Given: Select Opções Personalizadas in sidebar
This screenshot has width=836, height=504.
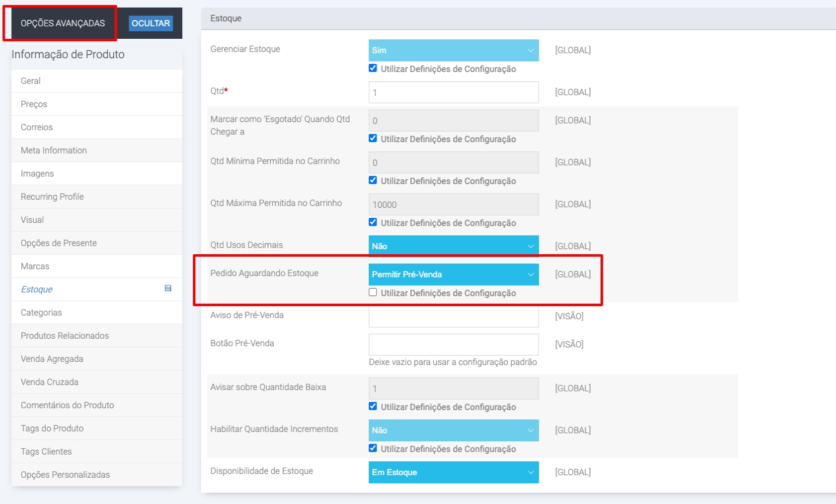Looking at the screenshot, I should (x=65, y=475).
